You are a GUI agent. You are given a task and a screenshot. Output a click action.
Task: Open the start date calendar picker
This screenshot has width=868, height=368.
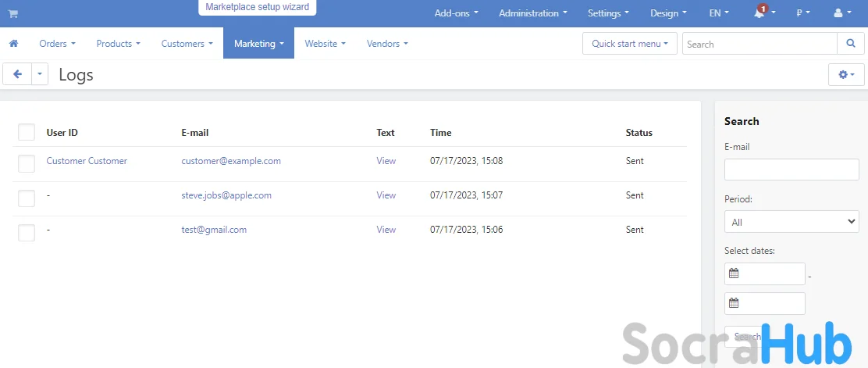tap(734, 273)
